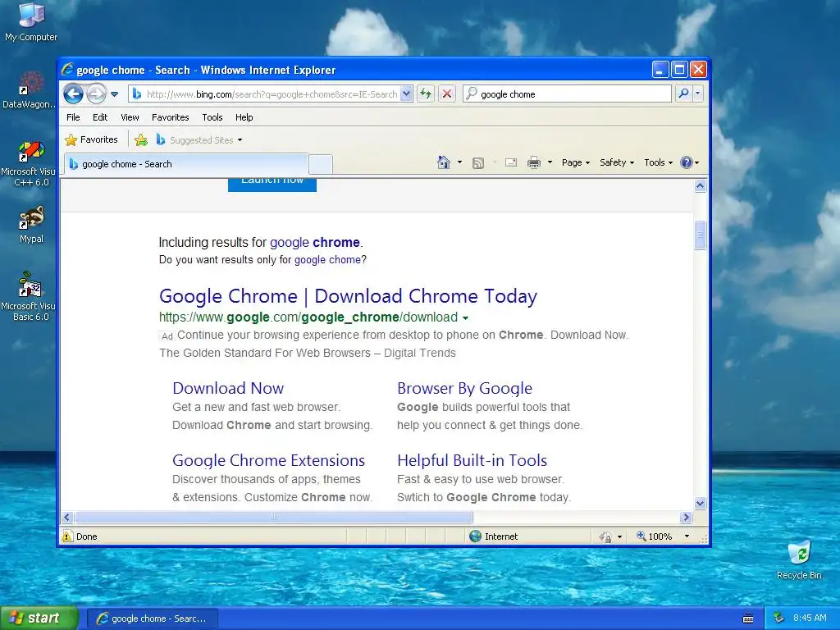Click the My Computer desktop icon
This screenshot has height=630, width=840.
point(31,22)
